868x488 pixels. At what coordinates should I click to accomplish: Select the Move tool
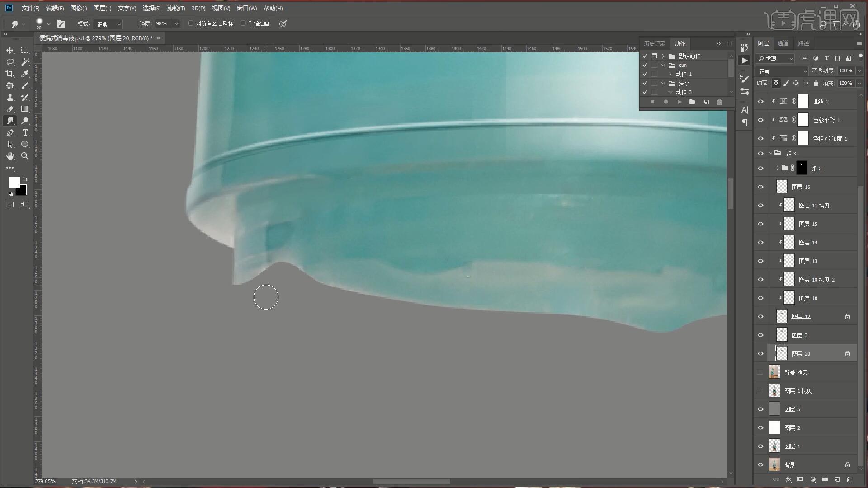click(10, 50)
